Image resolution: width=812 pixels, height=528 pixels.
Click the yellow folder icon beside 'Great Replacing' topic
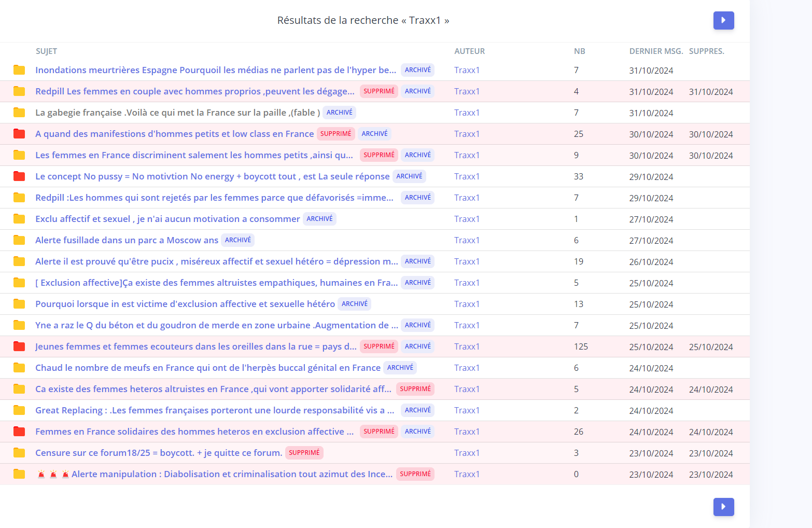click(x=19, y=410)
